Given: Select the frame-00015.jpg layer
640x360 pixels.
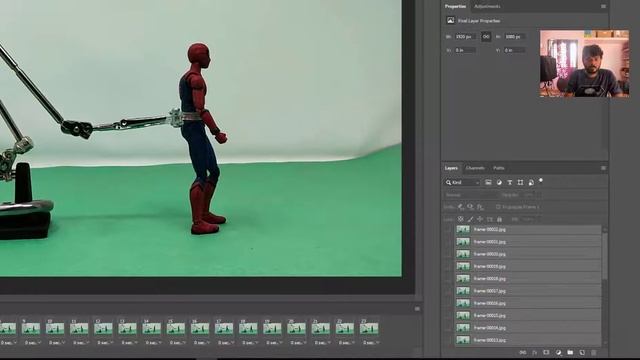Looking at the screenshot, I should pyautogui.click(x=528, y=316).
